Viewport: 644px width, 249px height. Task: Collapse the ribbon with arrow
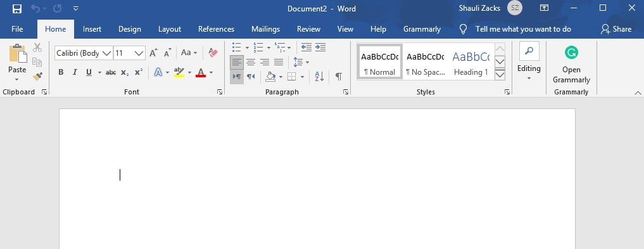click(638, 93)
